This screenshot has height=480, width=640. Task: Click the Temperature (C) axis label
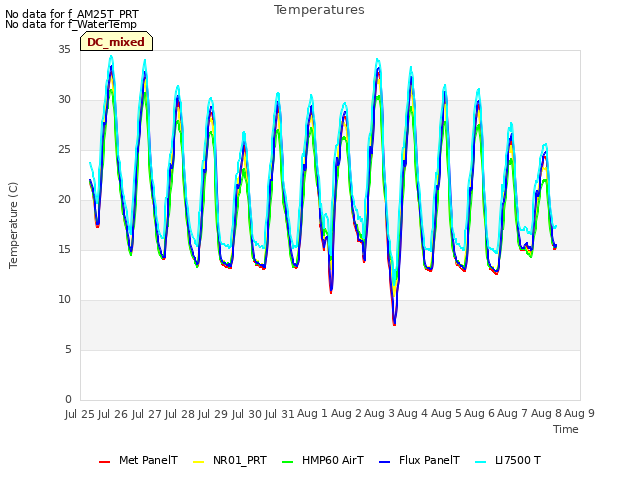(x=13, y=225)
